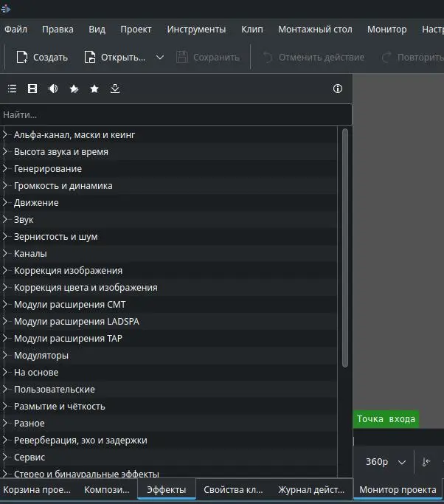Expand Зернистость и шум category
Image resolution: width=444 pixels, height=504 pixels.
click(x=5, y=237)
